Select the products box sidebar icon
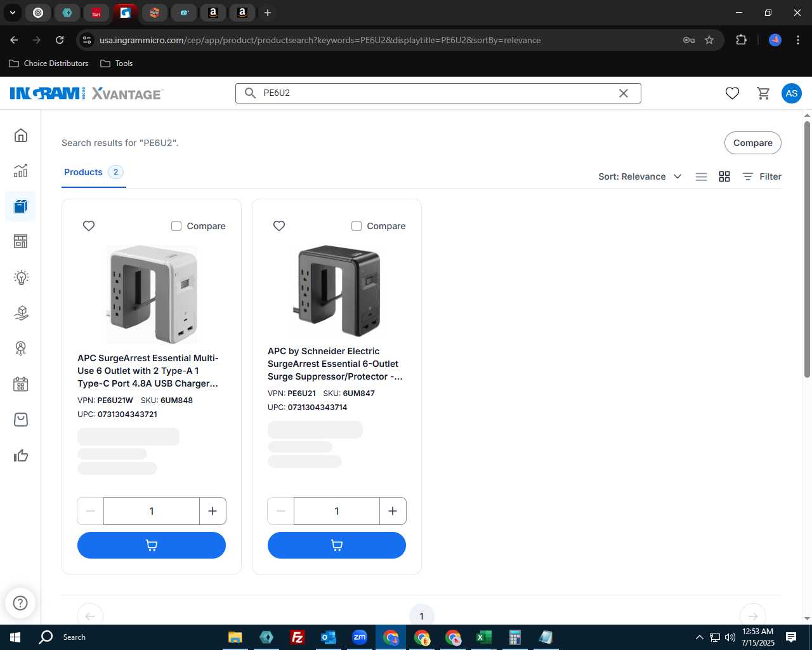The height and width of the screenshot is (650, 812). pos(21,206)
